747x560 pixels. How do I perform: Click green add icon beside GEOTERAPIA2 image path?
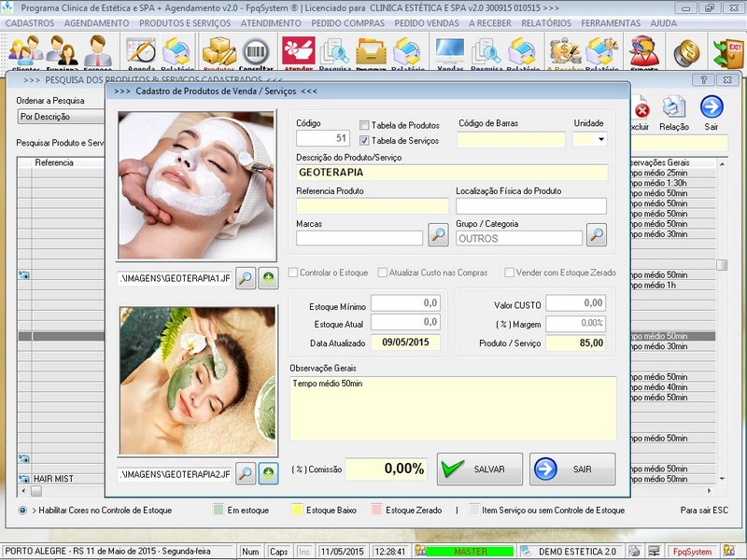[268, 474]
